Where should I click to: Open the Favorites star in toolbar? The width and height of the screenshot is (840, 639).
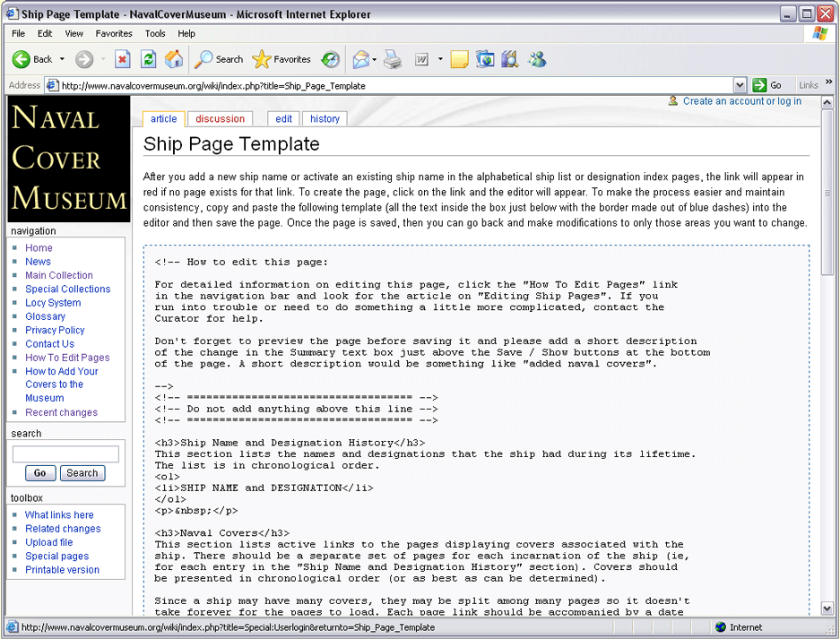(281, 59)
